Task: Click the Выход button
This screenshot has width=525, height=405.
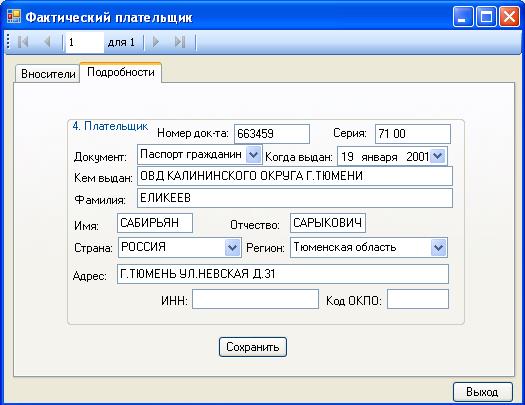Action: pos(482,392)
